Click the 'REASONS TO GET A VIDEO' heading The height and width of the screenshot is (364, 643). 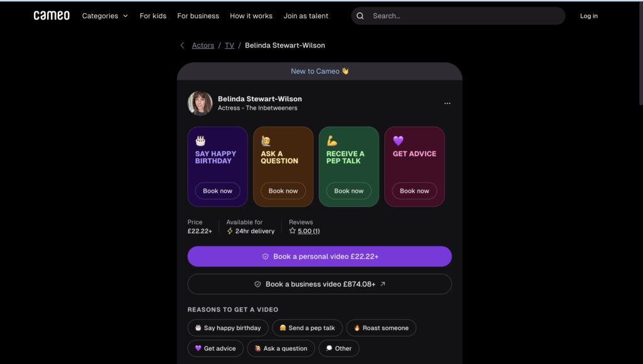click(233, 309)
